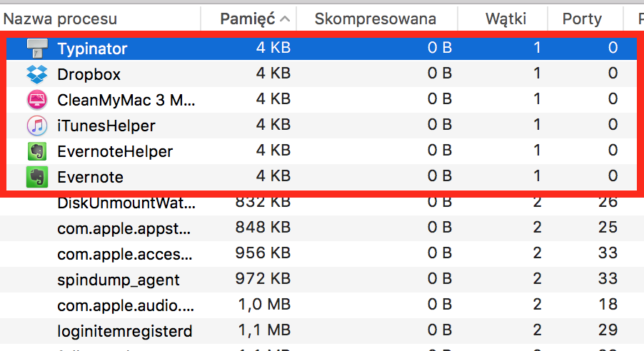The height and width of the screenshot is (351, 644).
Task: Click 972 KB memory value of spindump_agent
Action: click(263, 279)
